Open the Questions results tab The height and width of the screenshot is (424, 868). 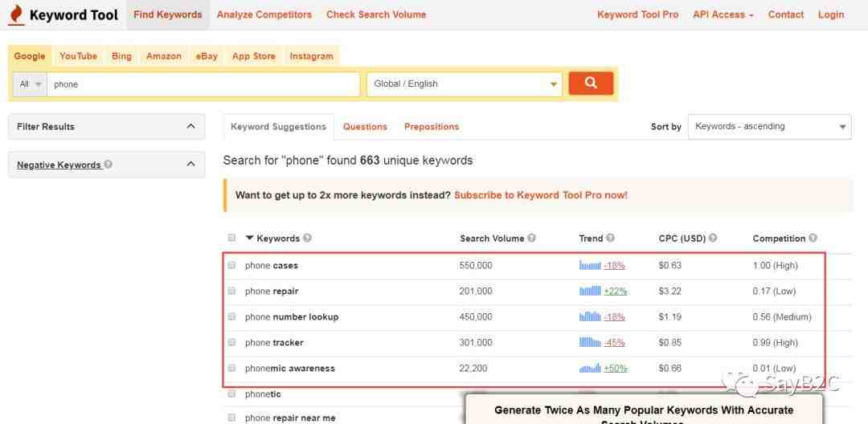pos(365,127)
